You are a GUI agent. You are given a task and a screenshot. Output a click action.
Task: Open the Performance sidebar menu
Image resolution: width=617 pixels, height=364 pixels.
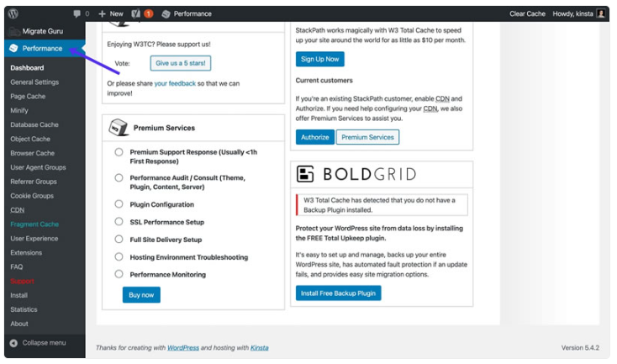pyautogui.click(x=42, y=49)
